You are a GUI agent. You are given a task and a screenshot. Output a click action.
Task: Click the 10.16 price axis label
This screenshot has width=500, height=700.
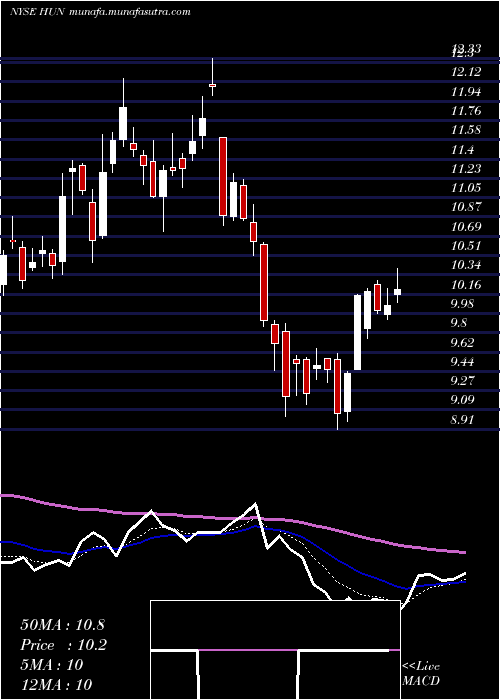coord(466,284)
